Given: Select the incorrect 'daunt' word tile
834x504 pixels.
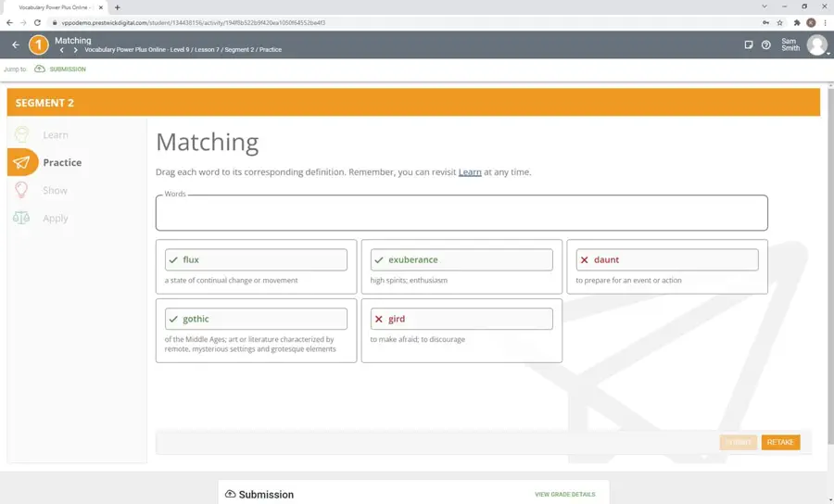Looking at the screenshot, I should tap(666, 260).
